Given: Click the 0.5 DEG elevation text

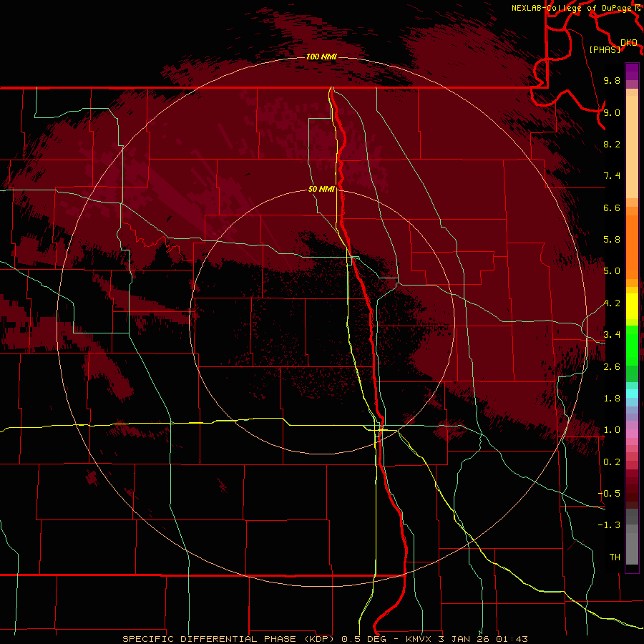Looking at the screenshot, I should click(364, 639).
